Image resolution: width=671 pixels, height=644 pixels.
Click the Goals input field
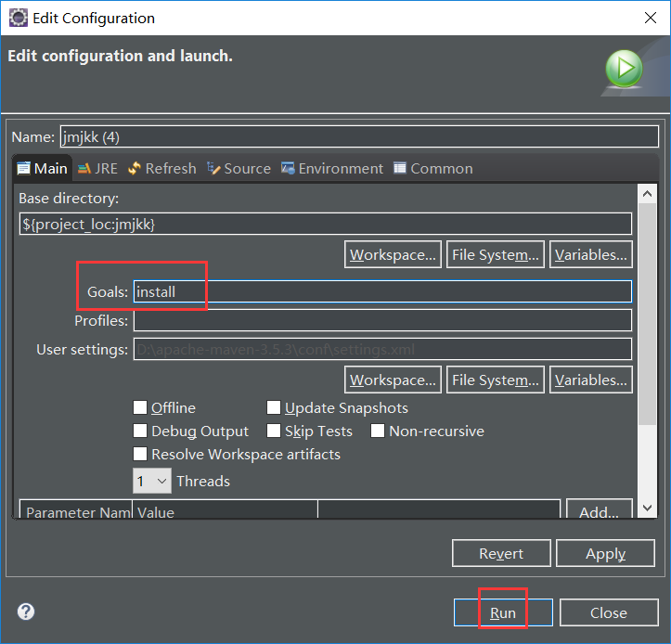pos(382,291)
